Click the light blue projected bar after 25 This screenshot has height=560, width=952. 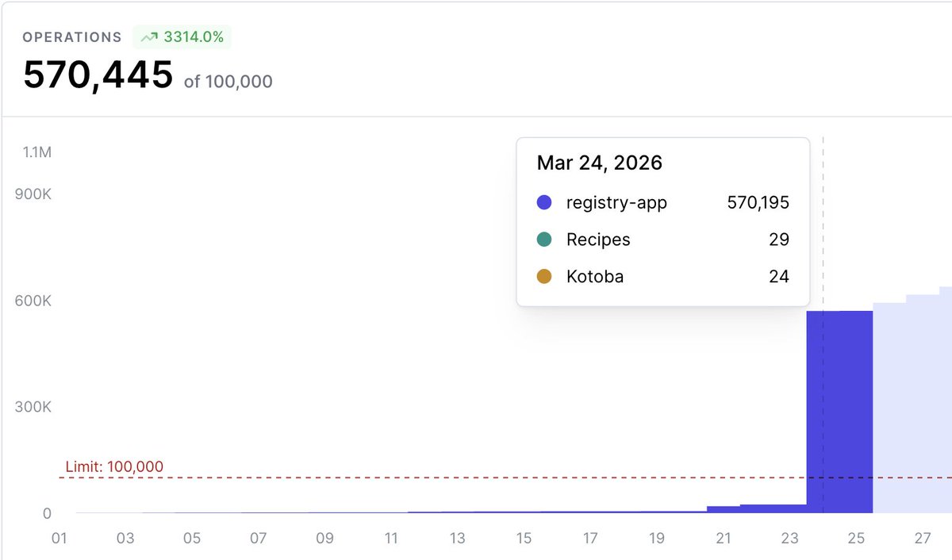click(x=889, y=408)
